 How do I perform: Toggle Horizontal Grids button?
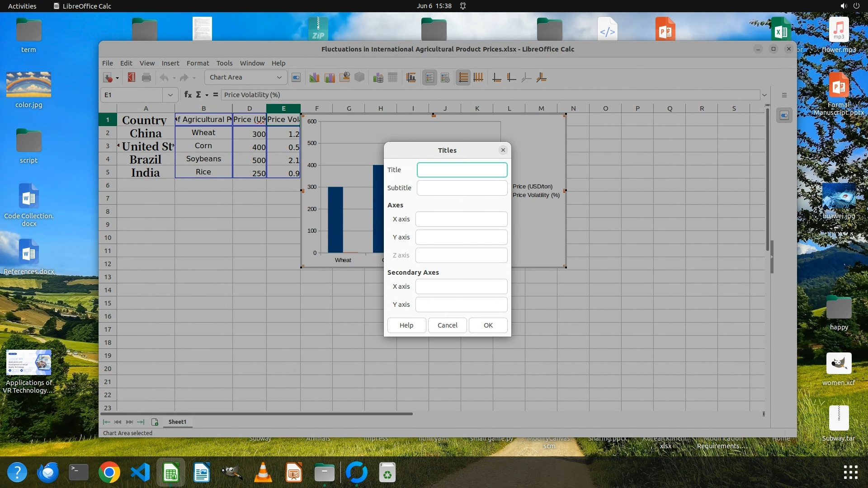point(463,78)
